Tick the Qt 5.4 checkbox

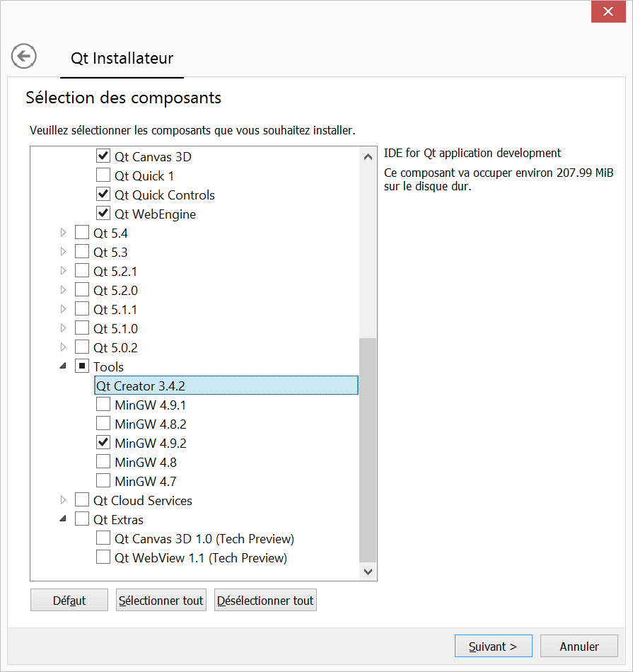point(82,232)
